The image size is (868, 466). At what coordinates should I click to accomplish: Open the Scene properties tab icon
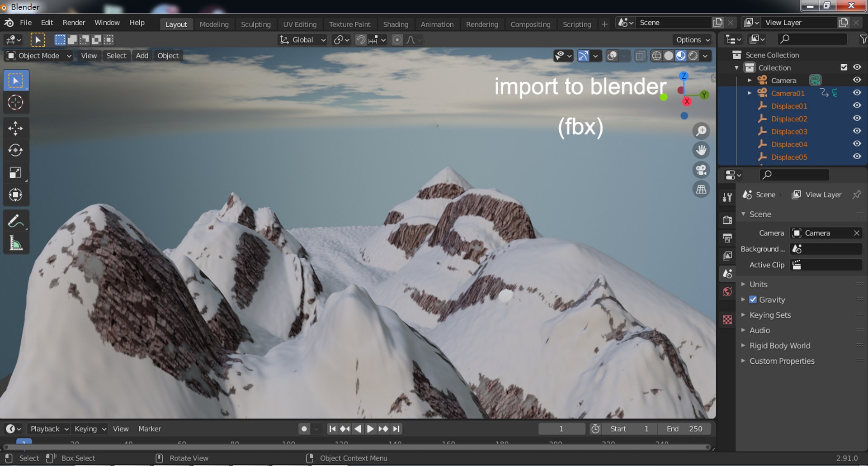(x=727, y=274)
